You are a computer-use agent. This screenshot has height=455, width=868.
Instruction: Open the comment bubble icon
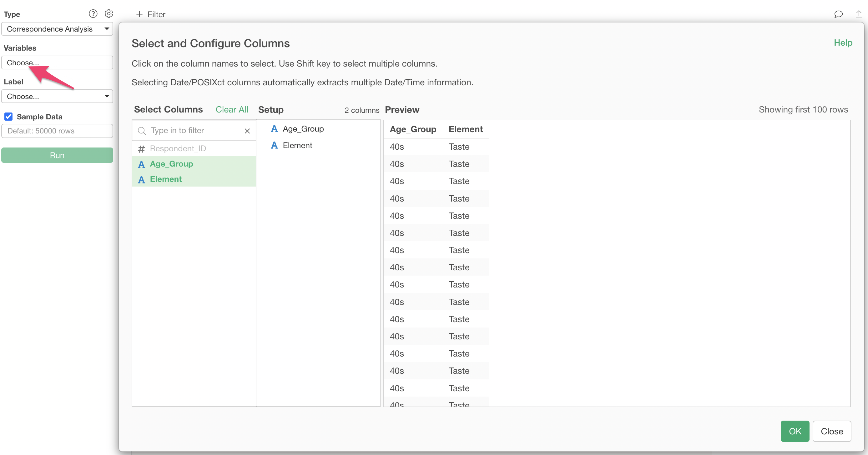point(838,14)
